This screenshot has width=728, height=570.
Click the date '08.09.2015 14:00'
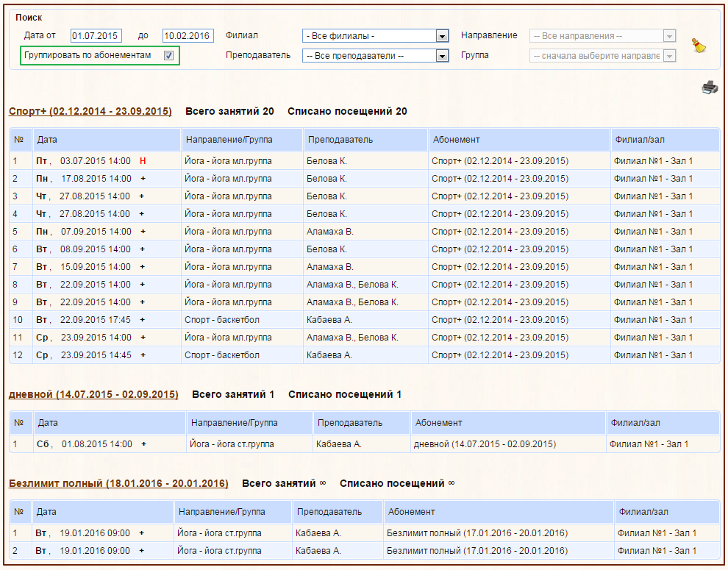tap(95, 249)
